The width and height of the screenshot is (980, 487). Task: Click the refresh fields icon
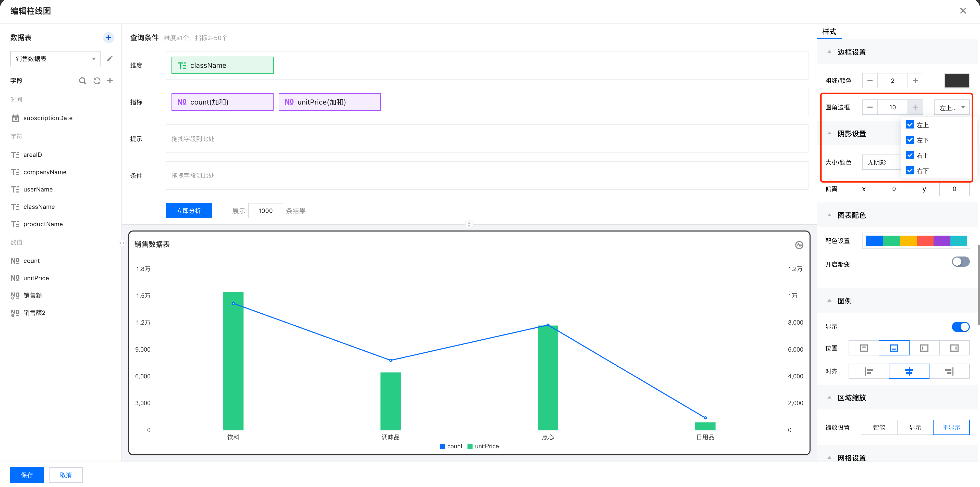pyautogui.click(x=97, y=81)
